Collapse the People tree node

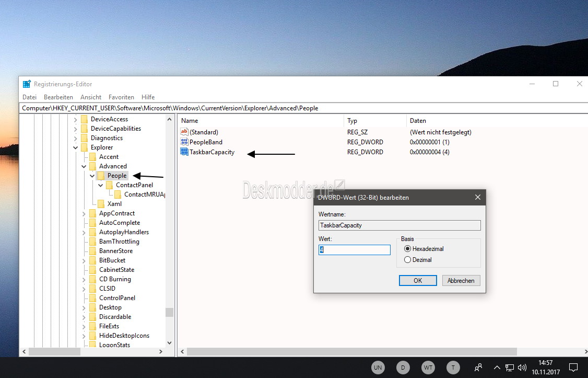pyautogui.click(x=92, y=176)
